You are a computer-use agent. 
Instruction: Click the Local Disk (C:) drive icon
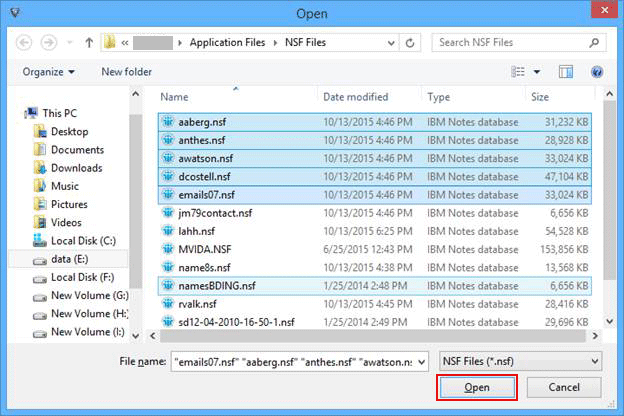point(40,240)
